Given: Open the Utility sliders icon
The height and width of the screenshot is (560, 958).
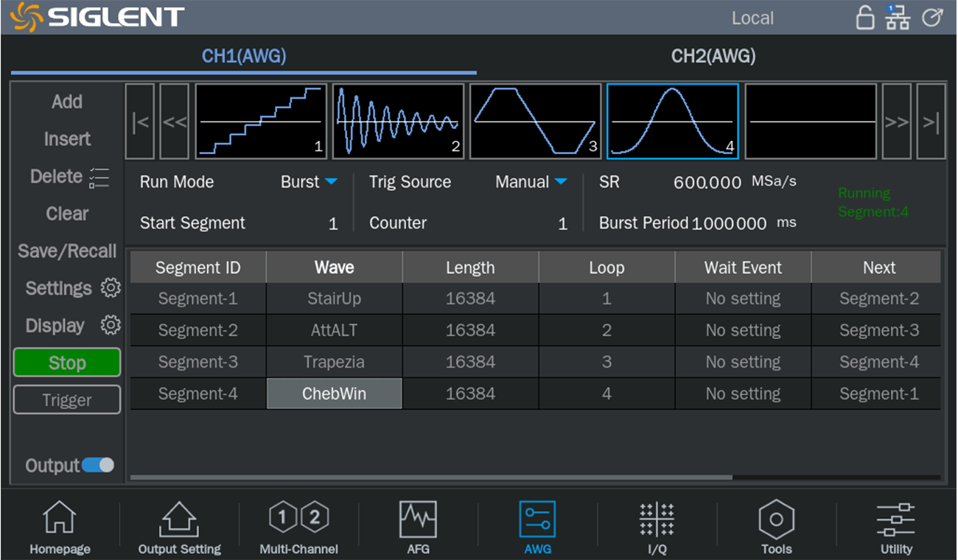Looking at the screenshot, I should point(895,519).
